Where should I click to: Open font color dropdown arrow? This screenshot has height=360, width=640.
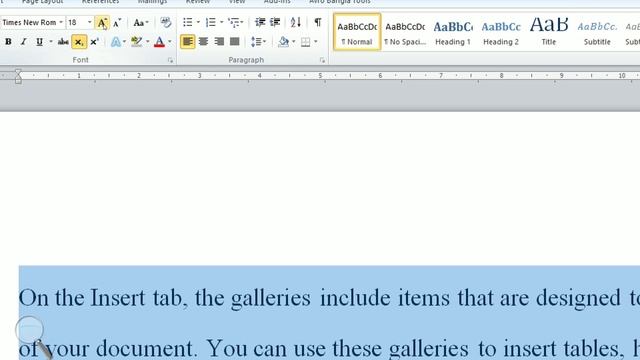pyautogui.click(x=170, y=42)
